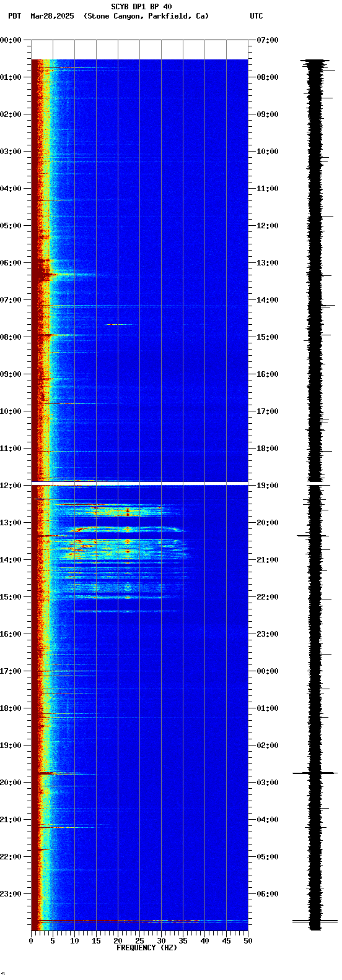
Task: Click the UTC time label '13:00'
Action: coord(268,263)
